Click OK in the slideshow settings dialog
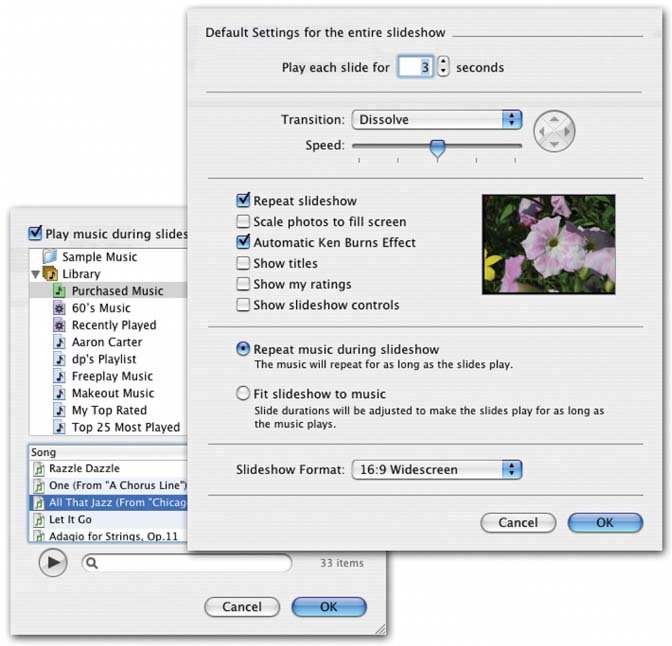 click(605, 523)
